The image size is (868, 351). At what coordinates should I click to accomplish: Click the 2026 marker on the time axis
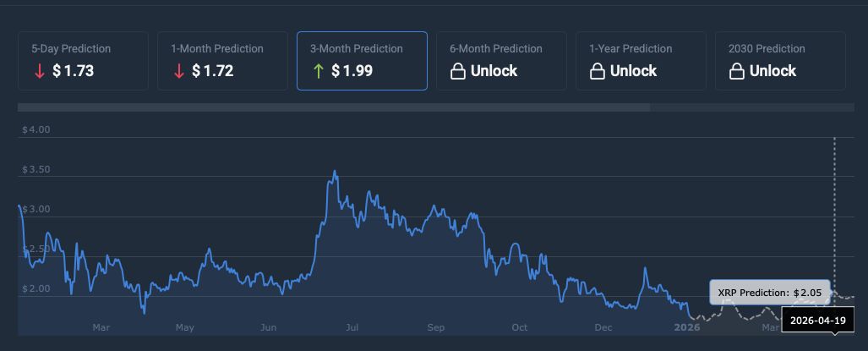point(687,327)
